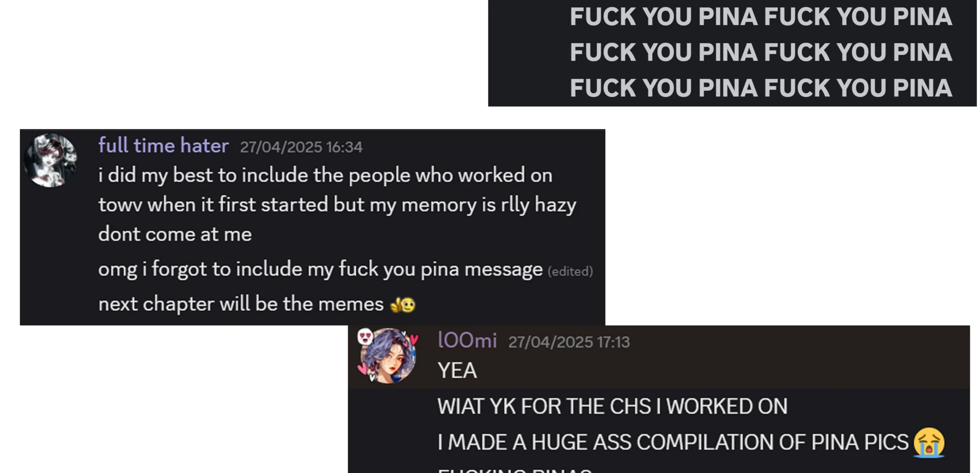Screen dimensions: 980x473
Task: Click the 27/04/2025 17:13 timestamp
Action: [x=569, y=342]
